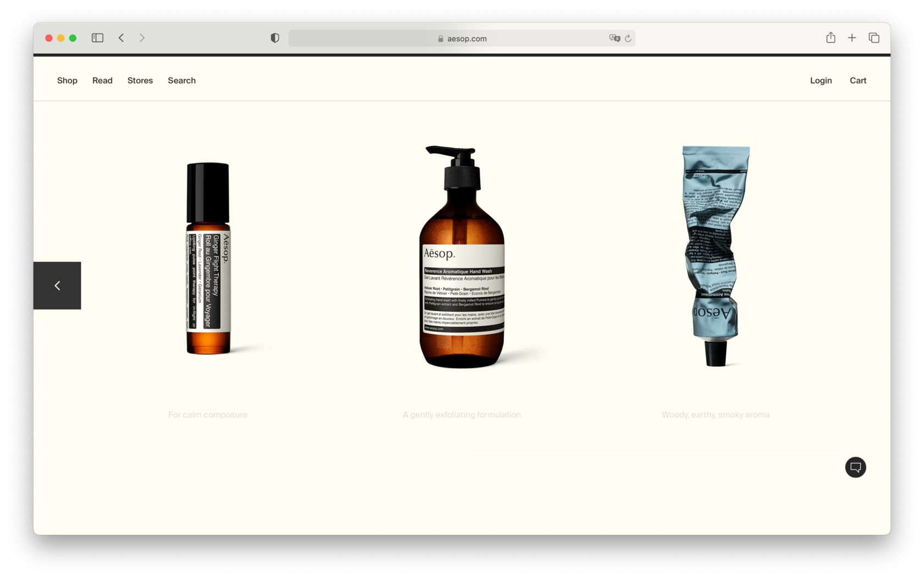Select the blue Aesop hand balm tube
This screenshot has height=579, width=924.
click(716, 256)
